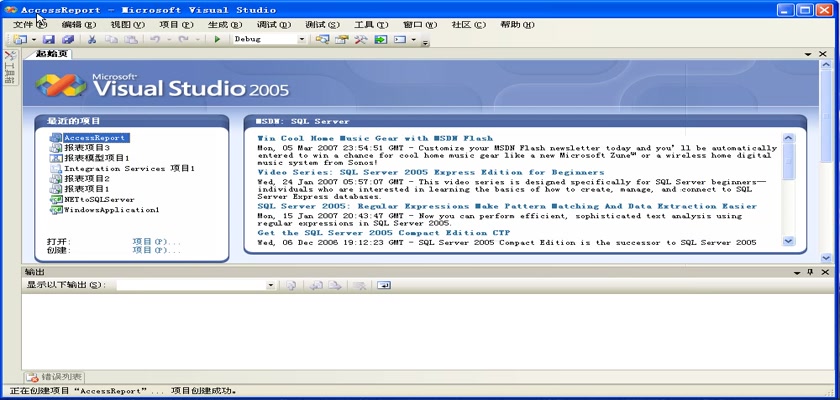Click MSDN news feed scroll-up arrow

[x=789, y=138]
